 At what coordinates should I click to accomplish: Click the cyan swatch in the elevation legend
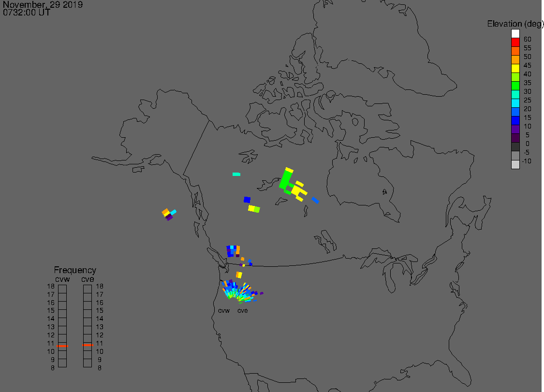(x=515, y=103)
